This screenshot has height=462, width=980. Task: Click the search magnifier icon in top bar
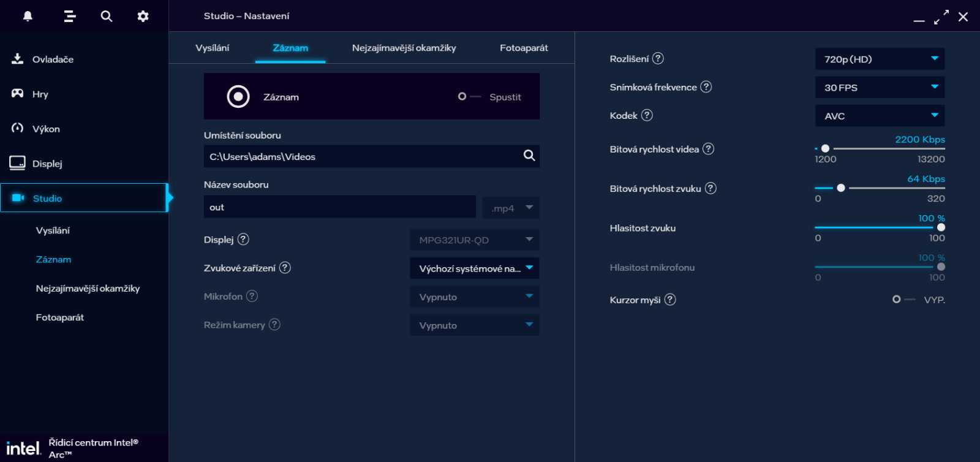(x=107, y=16)
